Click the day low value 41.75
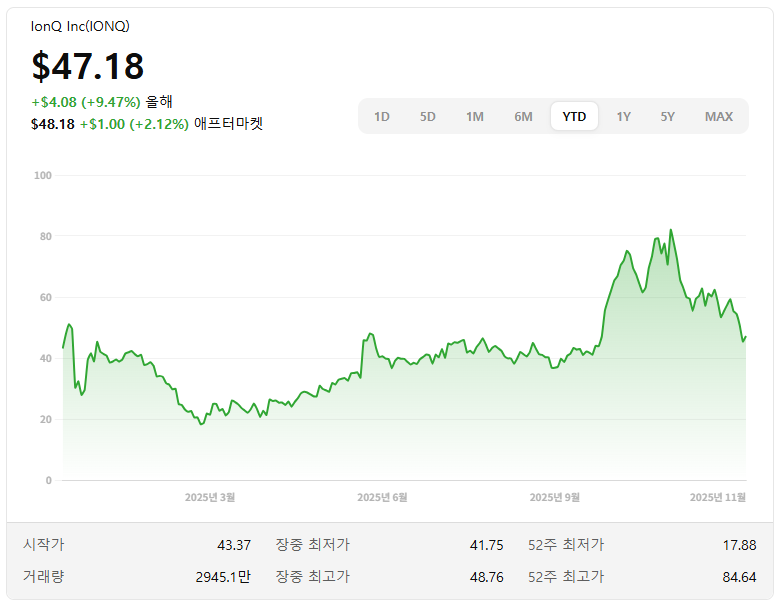This screenshot has height=605, width=778. (x=487, y=545)
